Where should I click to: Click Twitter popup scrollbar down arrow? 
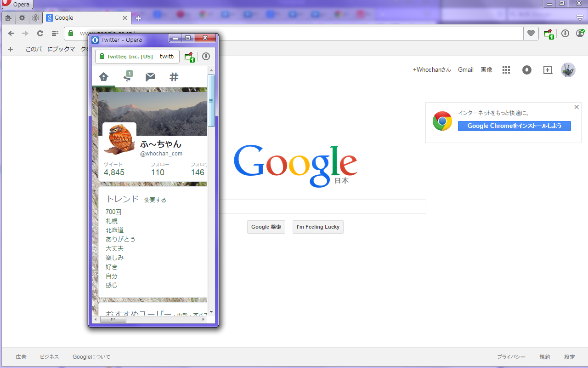(x=211, y=311)
